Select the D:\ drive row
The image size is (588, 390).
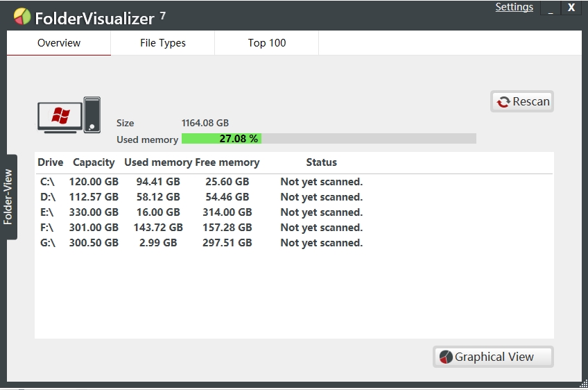pos(295,197)
